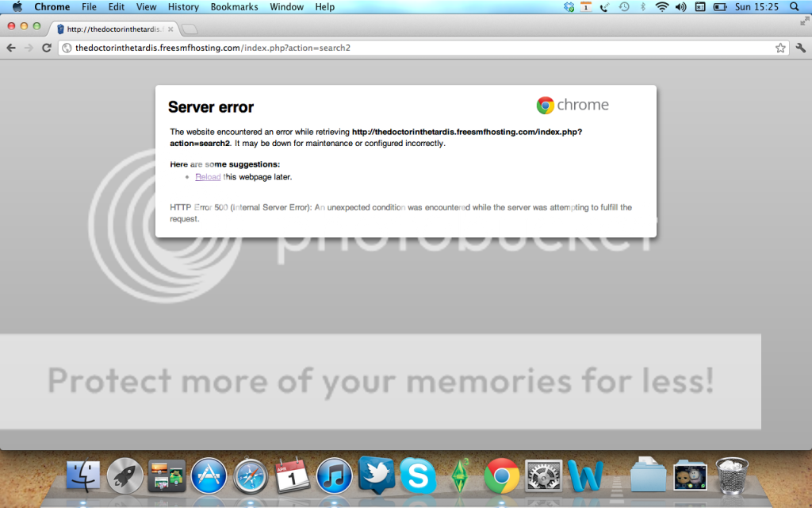Click the Google Chrome Dock icon
This screenshot has height=508, width=812.
502,476
